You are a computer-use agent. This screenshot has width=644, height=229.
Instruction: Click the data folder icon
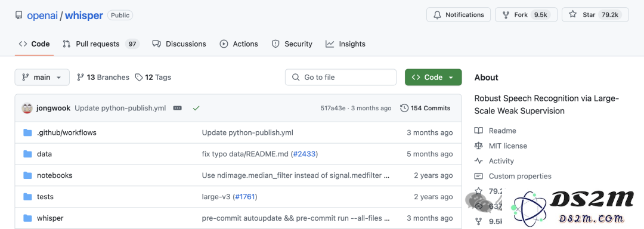click(27, 154)
